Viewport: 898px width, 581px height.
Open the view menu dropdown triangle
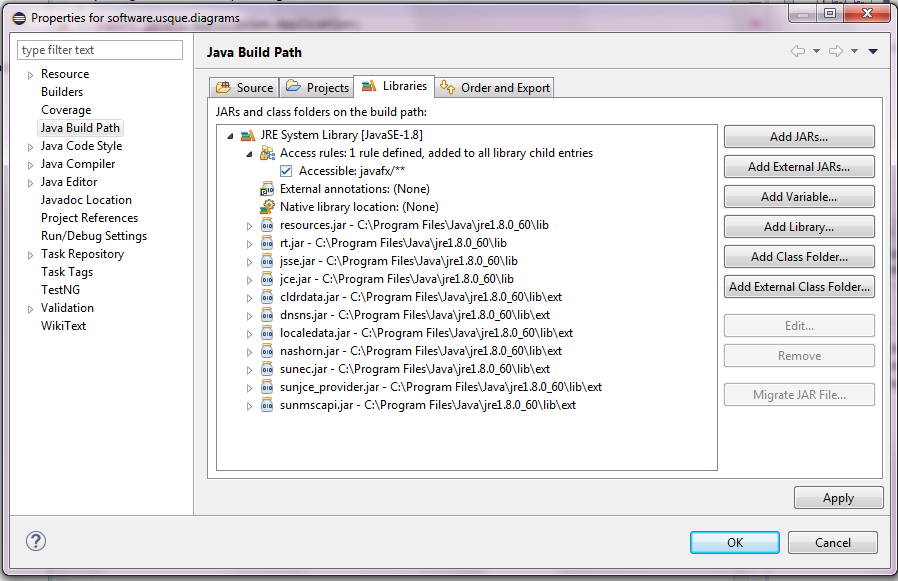pos(873,52)
